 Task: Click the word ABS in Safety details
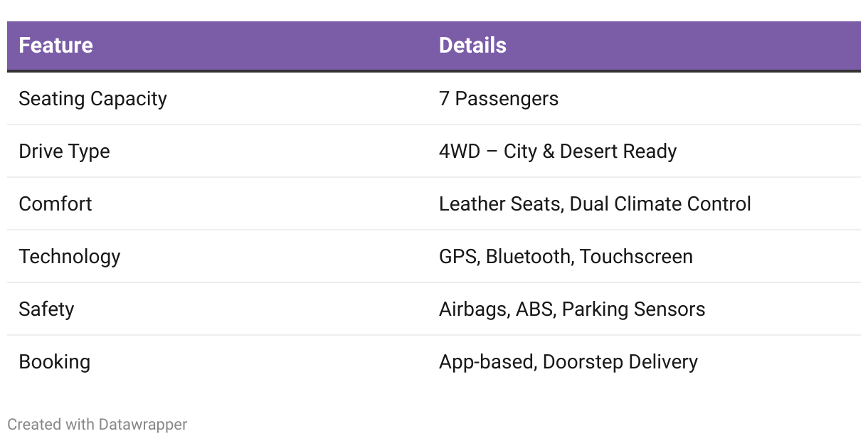point(536,309)
